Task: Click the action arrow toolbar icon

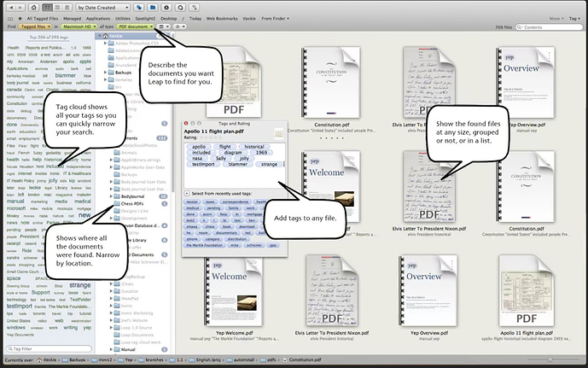Action: pyautogui.click(x=195, y=8)
